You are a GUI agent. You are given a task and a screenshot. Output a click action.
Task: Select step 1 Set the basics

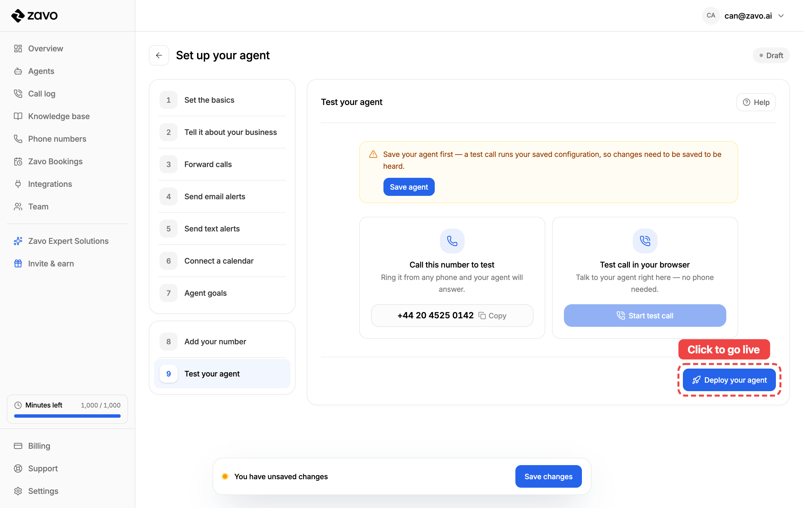(222, 100)
